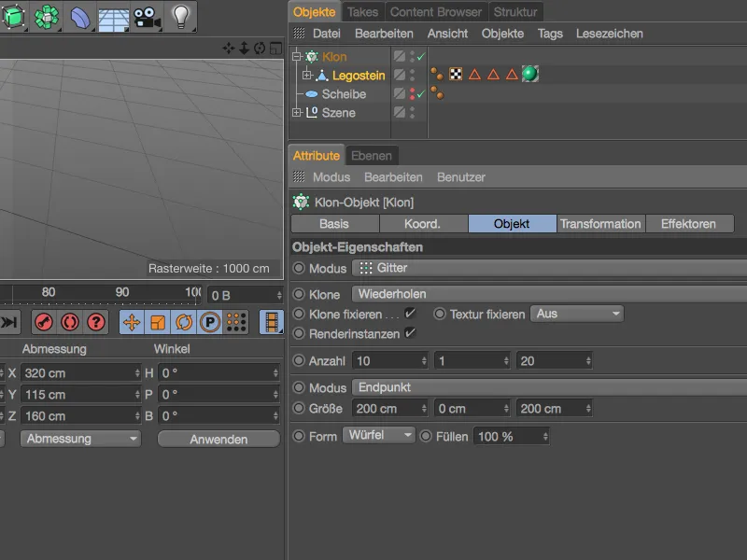Viewport: 747px width, 560px height.
Task: Click the red question mark keyframe icon
Action: pyautogui.click(x=96, y=322)
